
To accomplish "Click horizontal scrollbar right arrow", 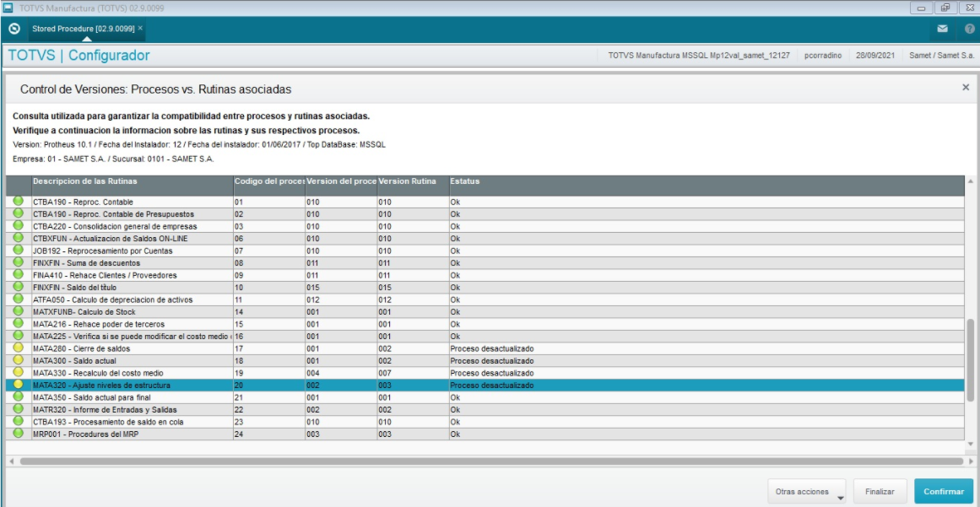I will [x=971, y=461].
